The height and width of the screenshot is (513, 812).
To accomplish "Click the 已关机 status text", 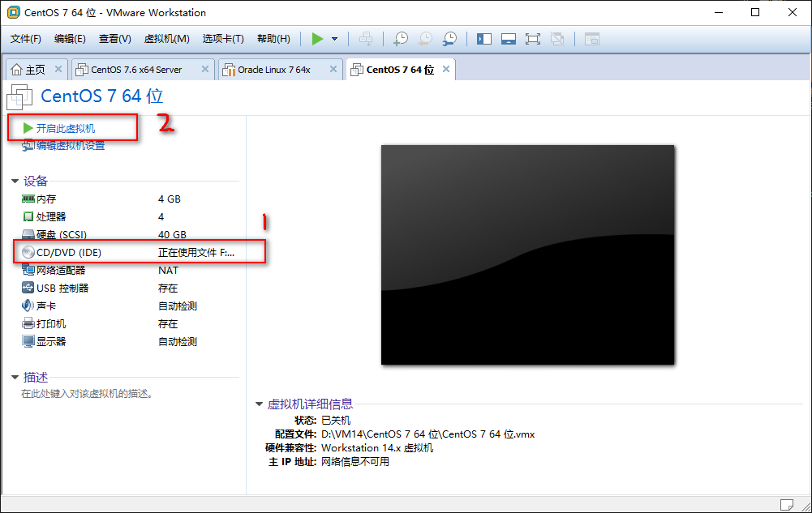I will point(336,420).
